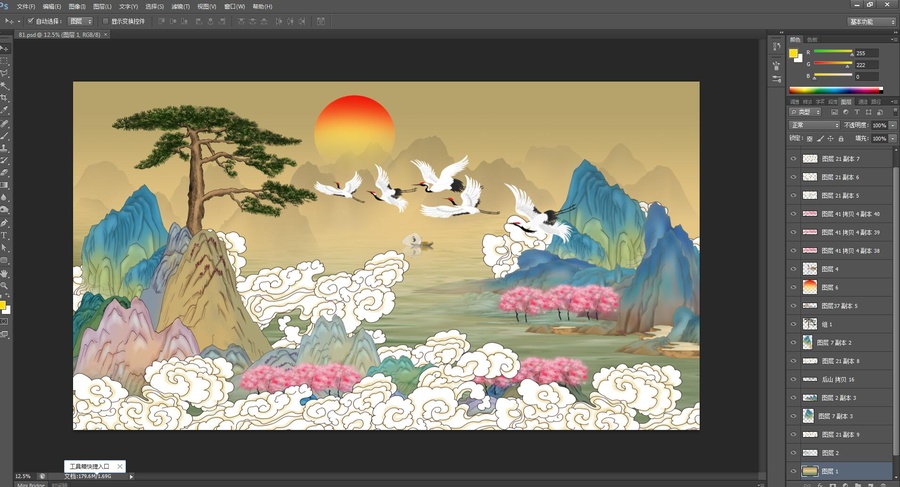Open the Color panel flyout menu
The height and width of the screenshot is (487, 900).
pyautogui.click(x=895, y=40)
